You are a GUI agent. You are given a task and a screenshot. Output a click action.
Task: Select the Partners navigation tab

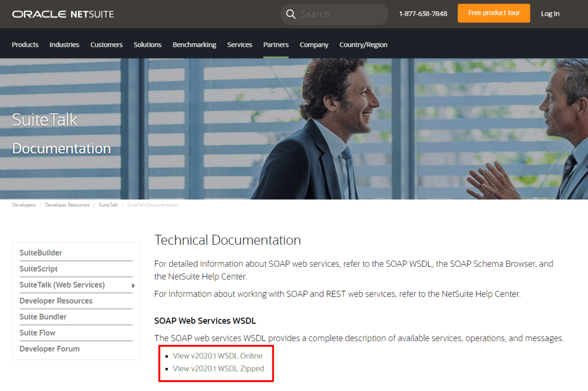tap(276, 45)
